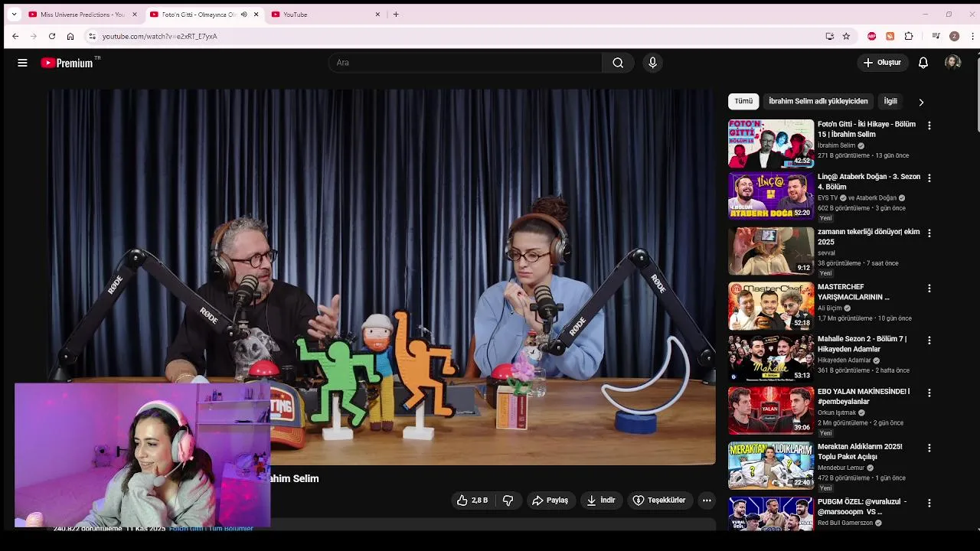
Task: Open the Hikayeden Adamlar channel link
Action: click(x=844, y=360)
